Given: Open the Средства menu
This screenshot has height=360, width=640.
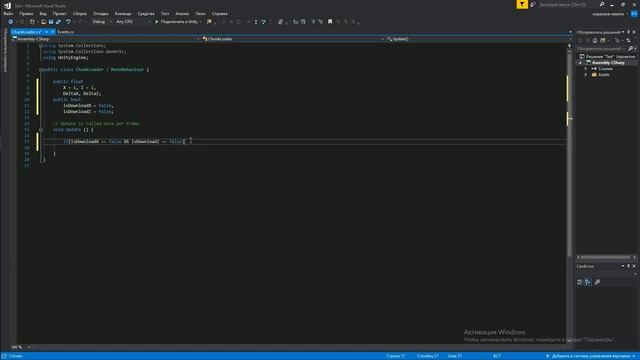Looking at the screenshot, I should pyautogui.click(x=146, y=13).
